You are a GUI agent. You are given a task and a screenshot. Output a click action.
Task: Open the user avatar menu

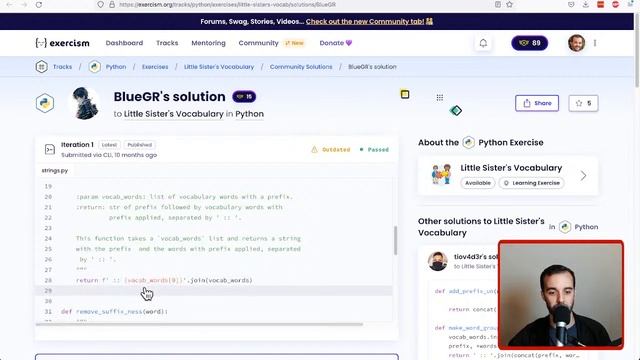[576, 43]
